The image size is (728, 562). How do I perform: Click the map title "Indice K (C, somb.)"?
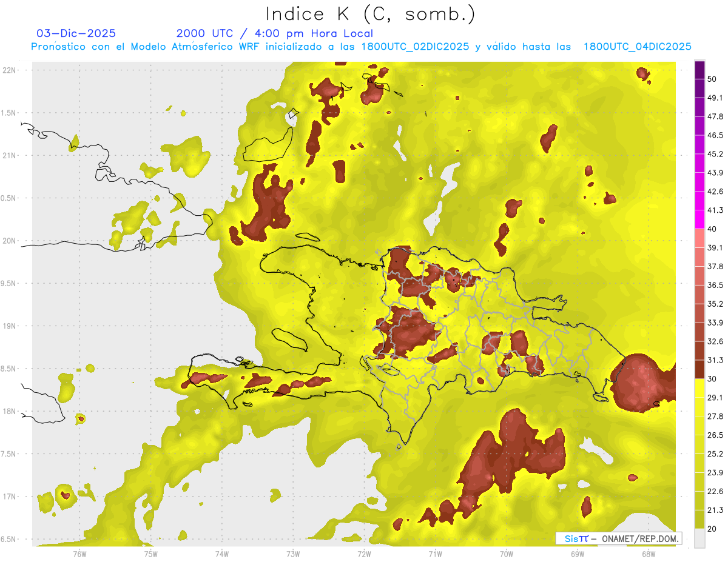point(370,14)
